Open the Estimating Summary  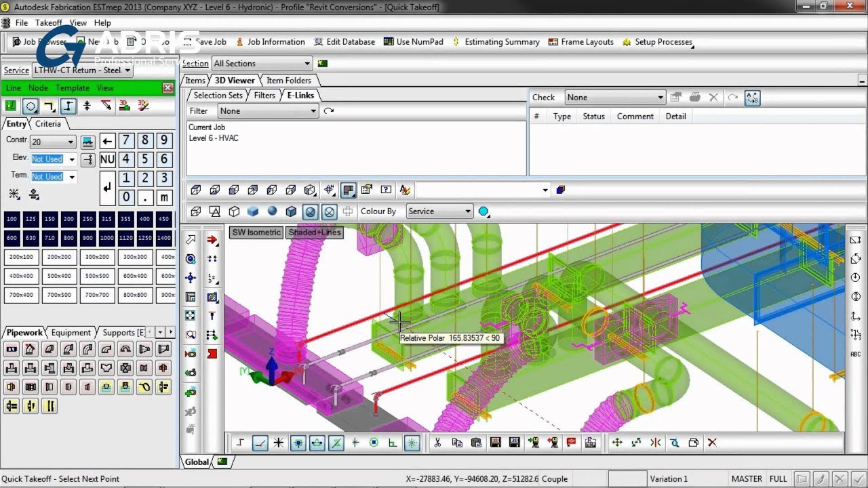(x=495, y=41)
